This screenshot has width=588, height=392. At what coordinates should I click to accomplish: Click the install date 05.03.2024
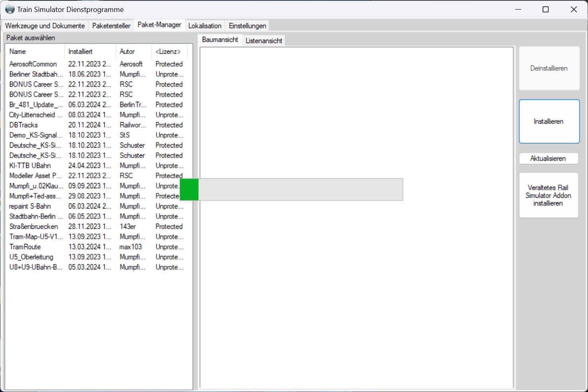(x=90, y=267)
